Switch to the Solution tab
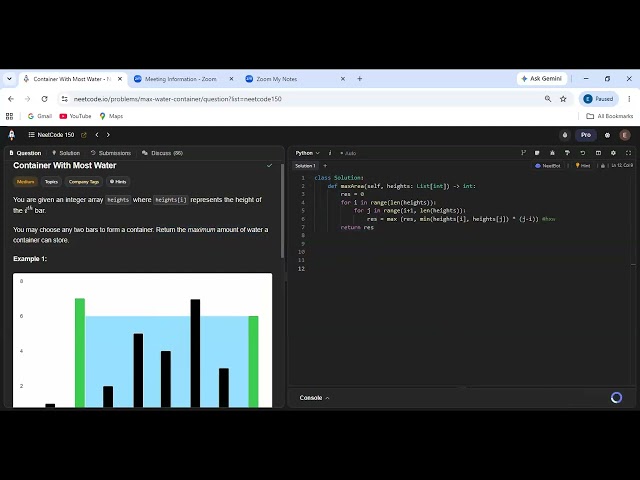 (x=66, y=153)
